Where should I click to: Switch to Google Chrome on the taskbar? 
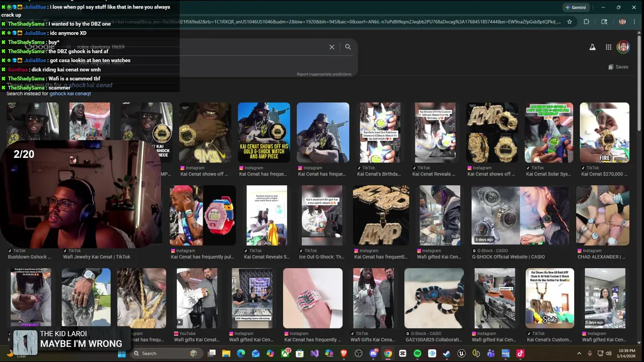388,353
